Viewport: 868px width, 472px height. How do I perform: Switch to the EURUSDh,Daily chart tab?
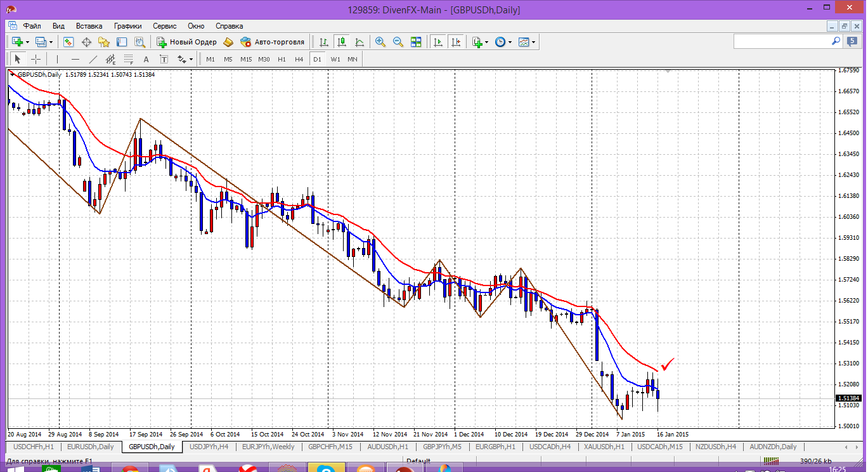click(90, 447)
